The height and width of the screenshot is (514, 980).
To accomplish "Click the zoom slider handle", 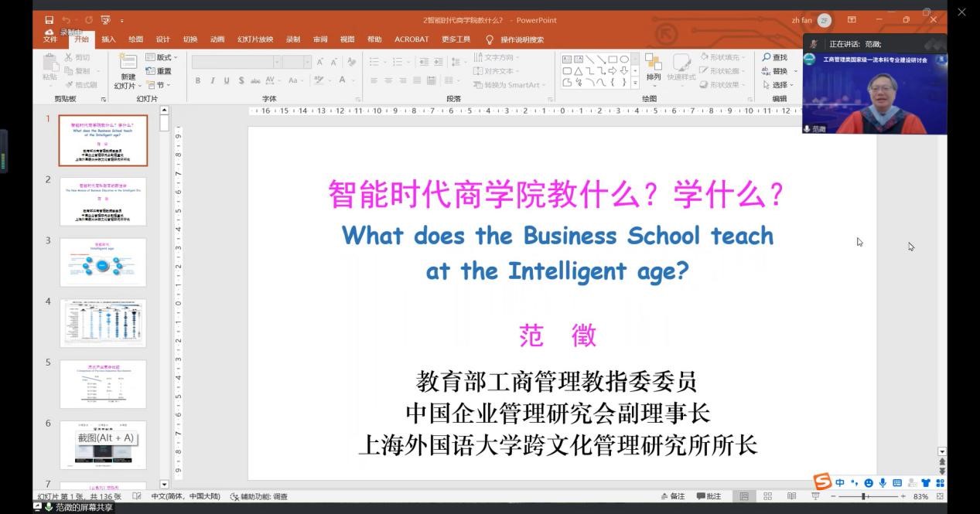I will (863, 496).
